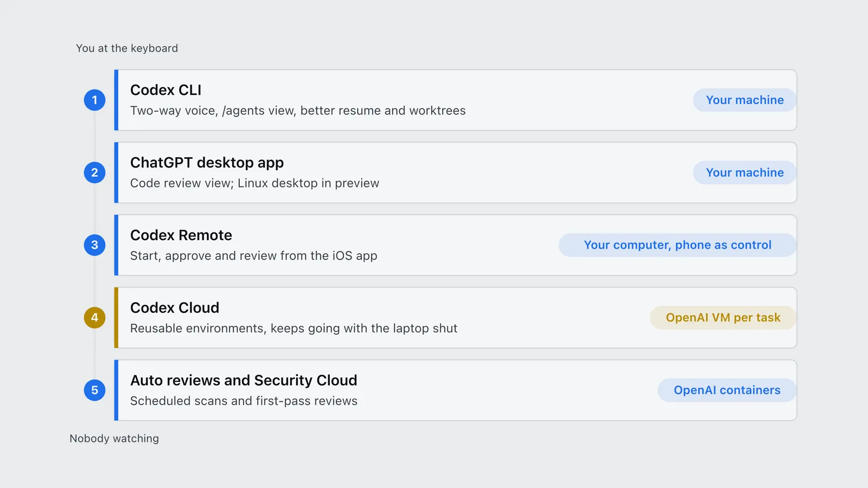Select the Codex Remote heading

click(x=181, y=235)
